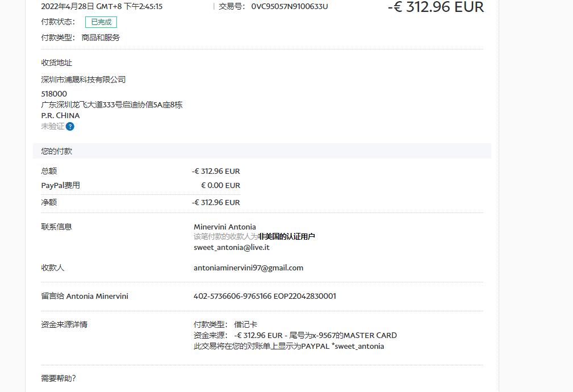Click the bold 非美国的认证用户 text

(286, 236)
